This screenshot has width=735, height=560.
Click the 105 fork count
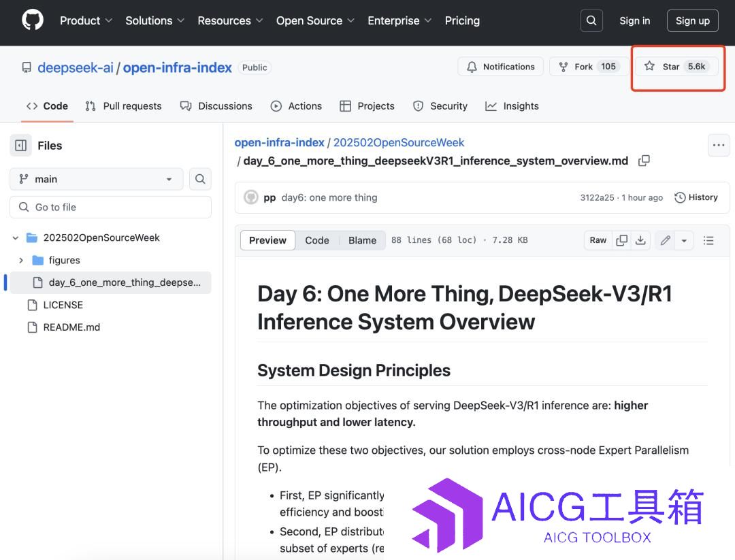[608, 67]
